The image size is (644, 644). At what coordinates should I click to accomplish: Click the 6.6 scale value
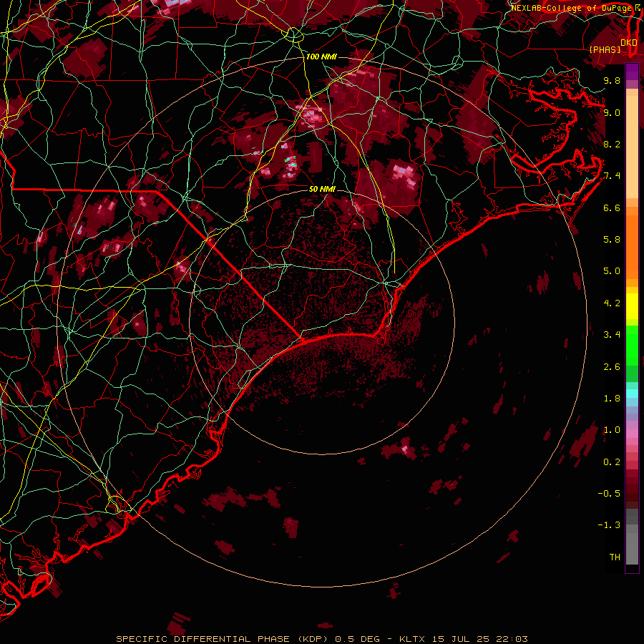point(612,208)
